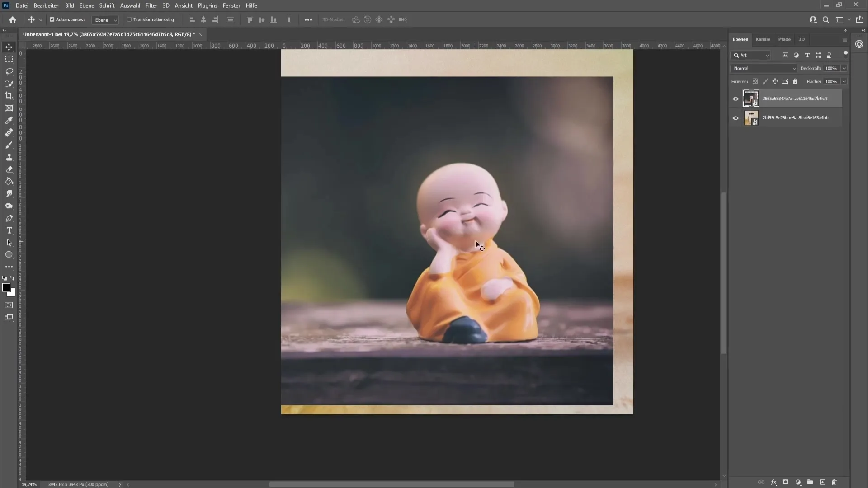Image resolution: width=868 pixels, height=488 pixels.
Task: Select the Gradient tool
Action: [x=8, y=181]
